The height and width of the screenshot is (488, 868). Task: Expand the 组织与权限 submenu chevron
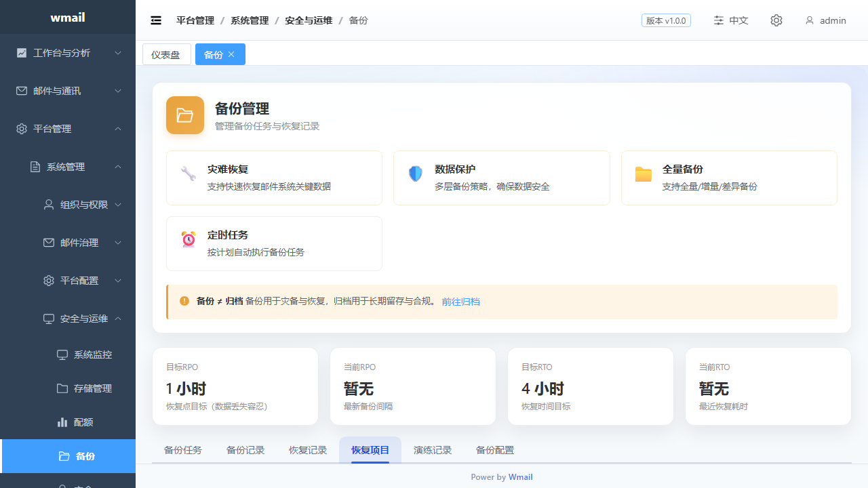(118, 205)
